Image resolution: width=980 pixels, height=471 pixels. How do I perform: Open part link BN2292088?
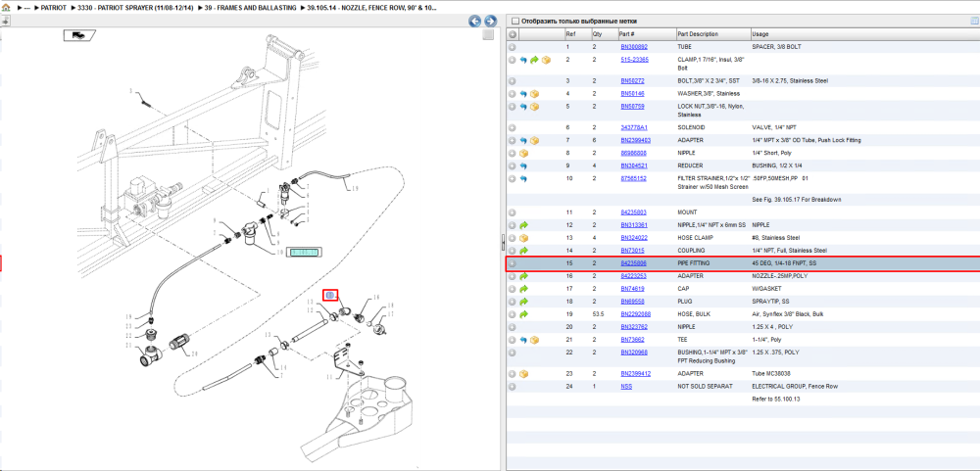tap(636, 314)
